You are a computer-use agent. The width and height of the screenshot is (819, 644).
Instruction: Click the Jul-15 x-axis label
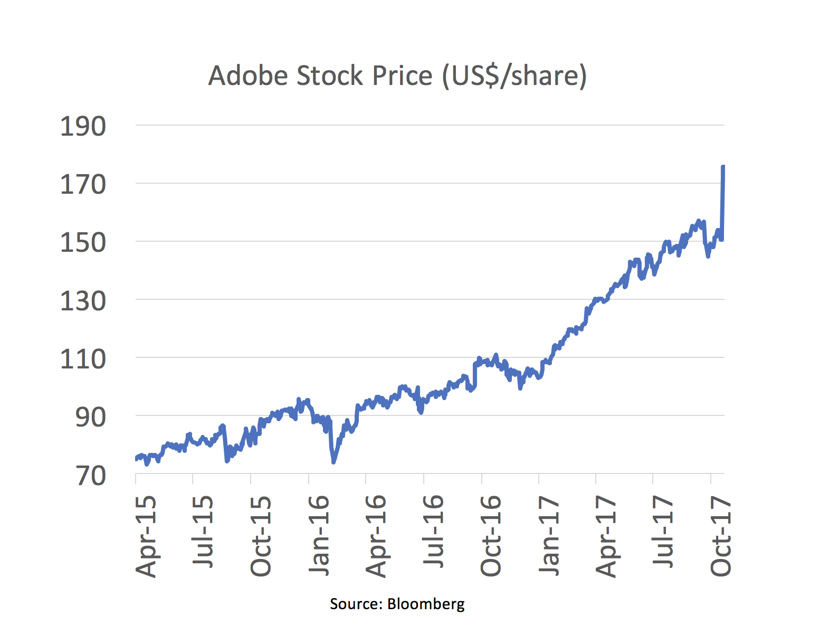(203, 532)
